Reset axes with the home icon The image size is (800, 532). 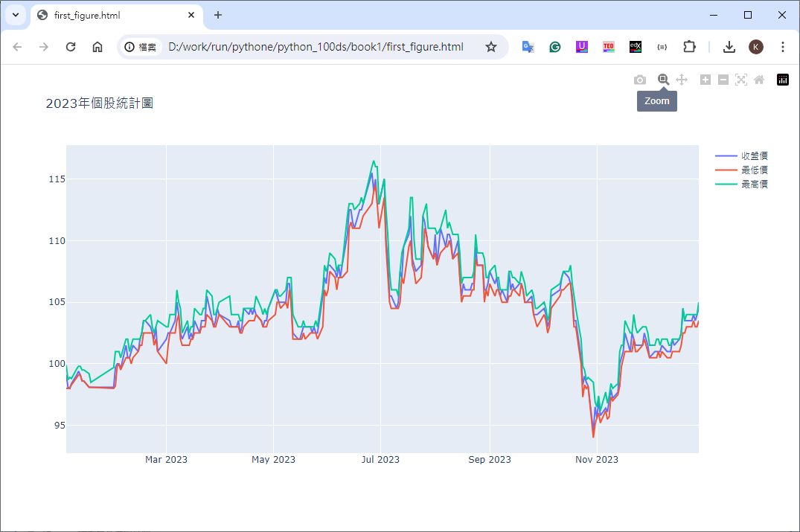click(x=759, y=80)
